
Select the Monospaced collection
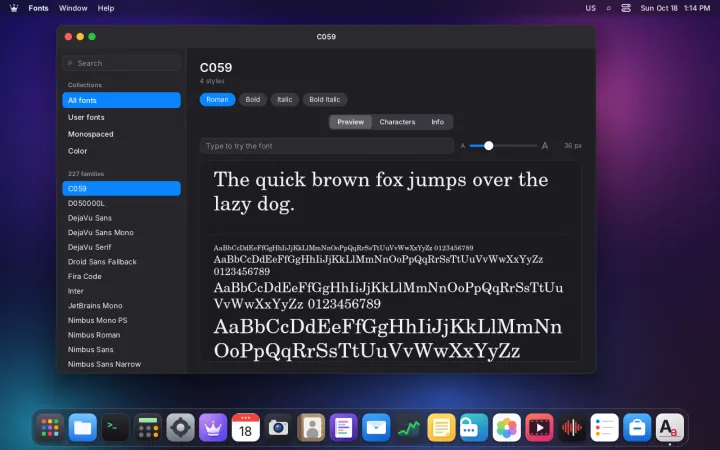pos(121,134)
